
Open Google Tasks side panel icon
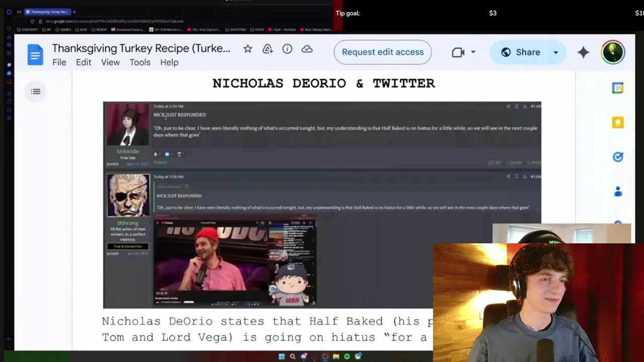coord(618,157)
